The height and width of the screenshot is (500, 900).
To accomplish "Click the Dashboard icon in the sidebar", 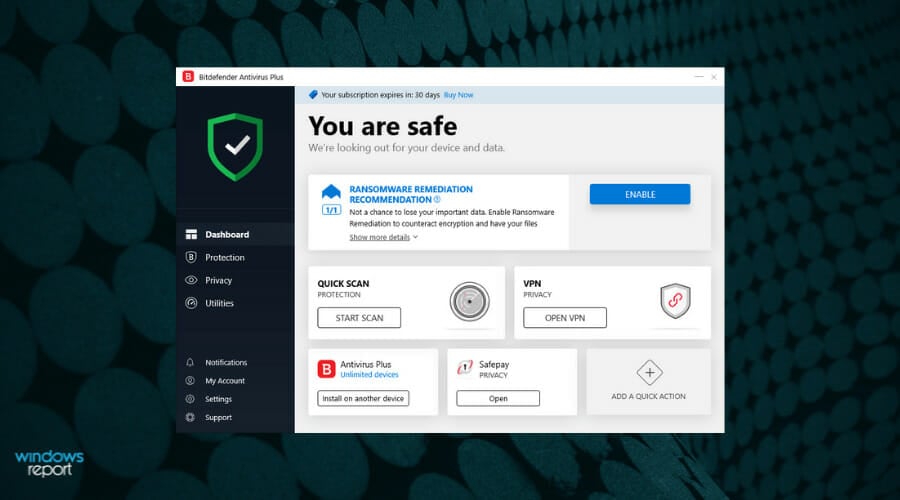I will pos(191,234).
